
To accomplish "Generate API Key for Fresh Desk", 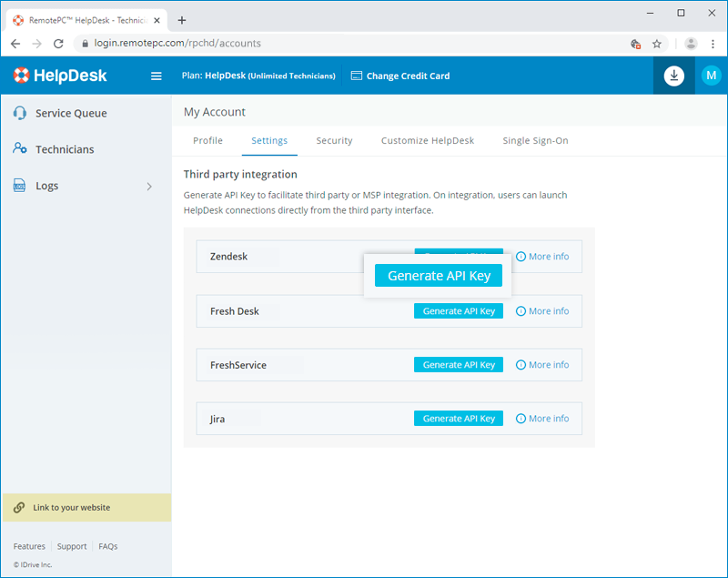I will [458, 310].
